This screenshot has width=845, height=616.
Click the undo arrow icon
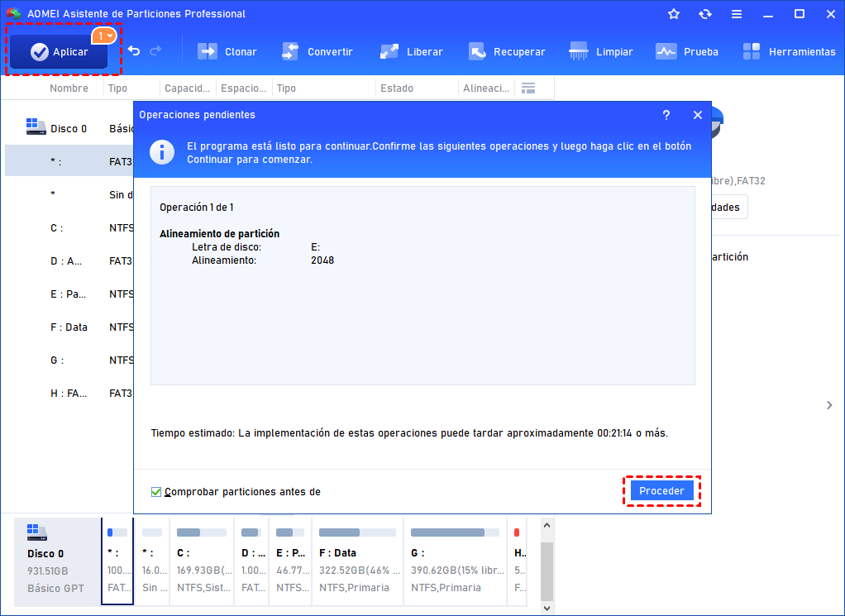(134, 51)
